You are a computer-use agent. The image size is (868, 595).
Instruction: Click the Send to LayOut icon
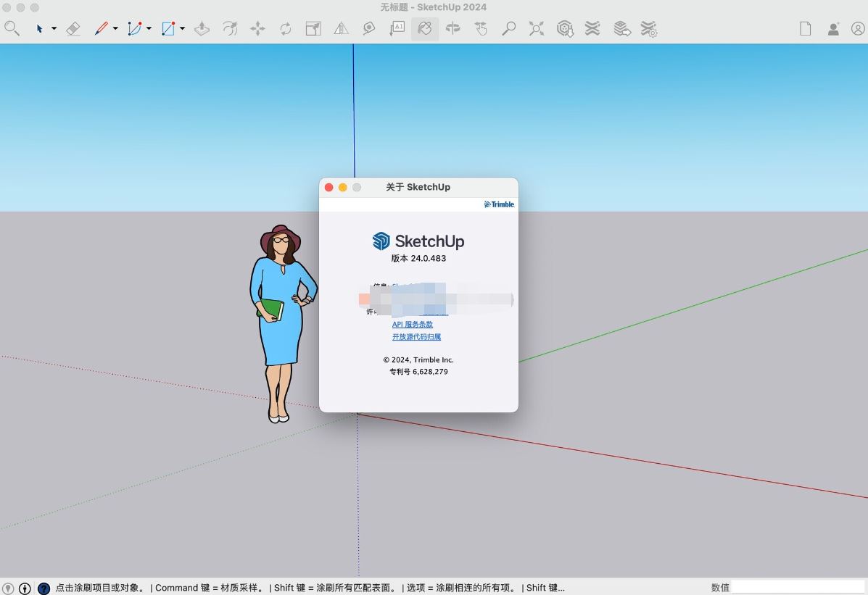(622, 28)
